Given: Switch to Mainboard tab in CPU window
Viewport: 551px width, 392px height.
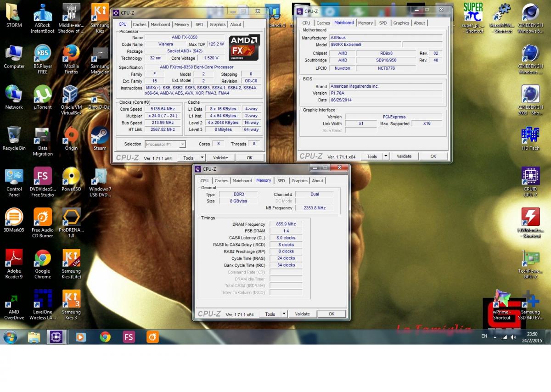Looking at the screenshot, I should point(160,24).
